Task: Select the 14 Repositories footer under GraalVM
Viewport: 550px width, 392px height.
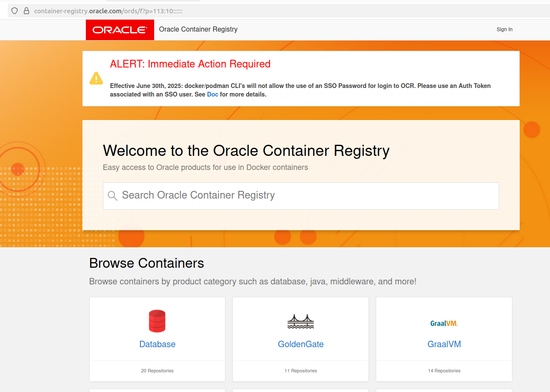Action: pos(444,371)
